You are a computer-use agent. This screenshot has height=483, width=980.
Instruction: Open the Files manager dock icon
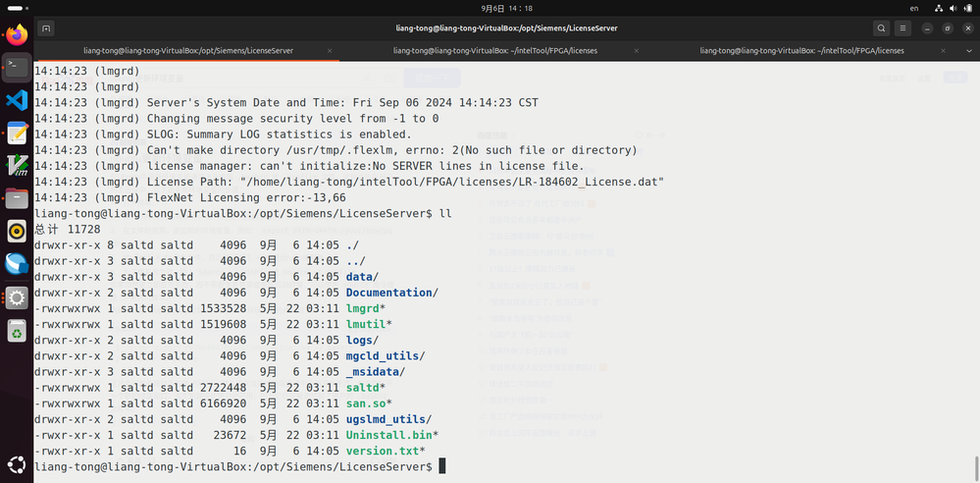click(17, 199)
